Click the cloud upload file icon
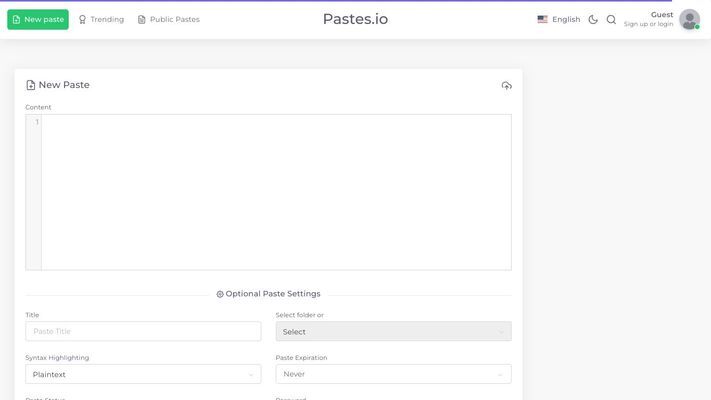Screen dimensions: 711x400 pyautogui.click(x=506, y=85)
